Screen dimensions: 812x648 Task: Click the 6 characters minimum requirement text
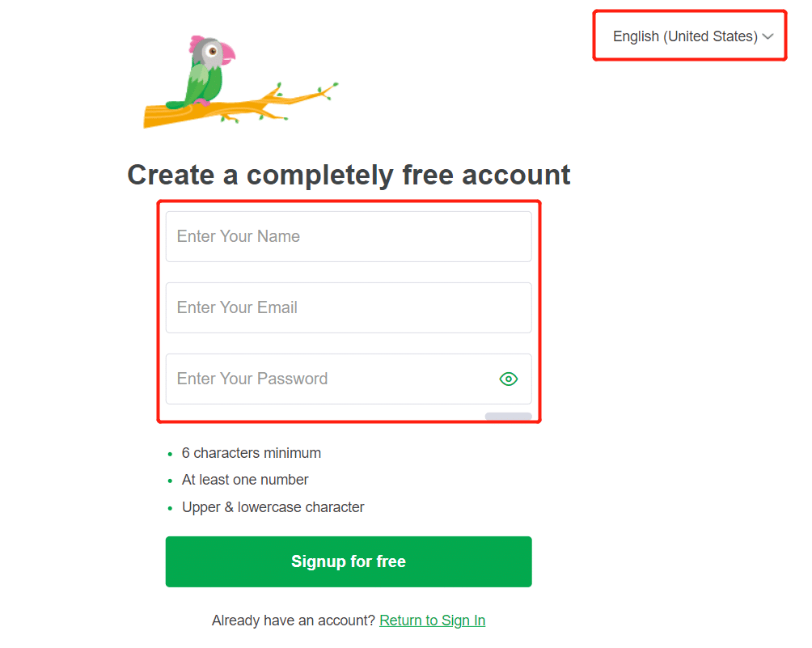coord(252,453)
